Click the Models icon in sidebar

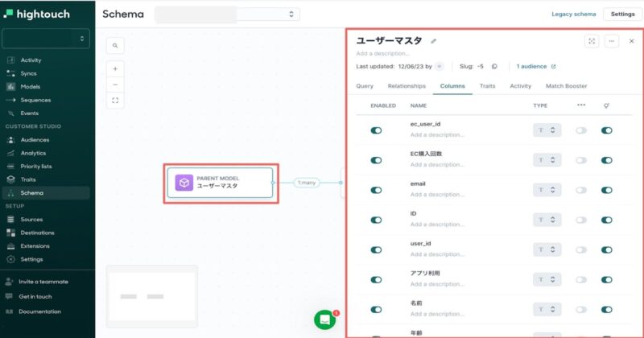click(11, 87)
